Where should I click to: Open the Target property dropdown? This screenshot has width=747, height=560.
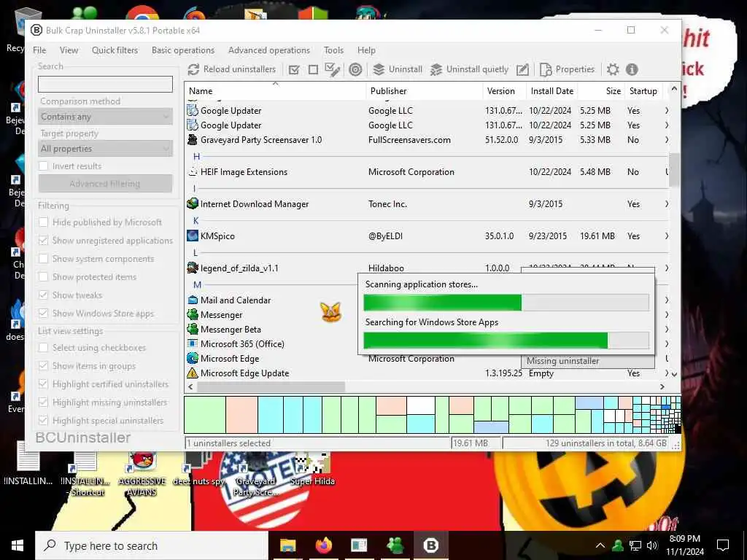tap(105, 149)
